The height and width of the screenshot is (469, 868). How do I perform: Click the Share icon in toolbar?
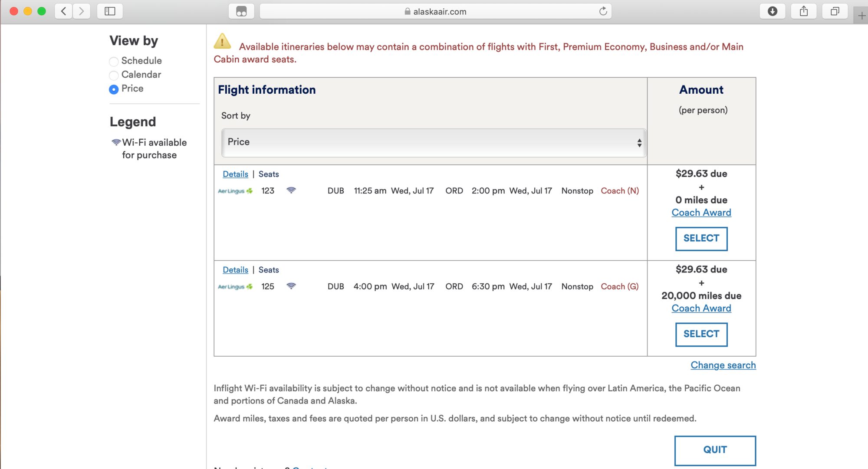pyautogui.click(x=804, y=11)
